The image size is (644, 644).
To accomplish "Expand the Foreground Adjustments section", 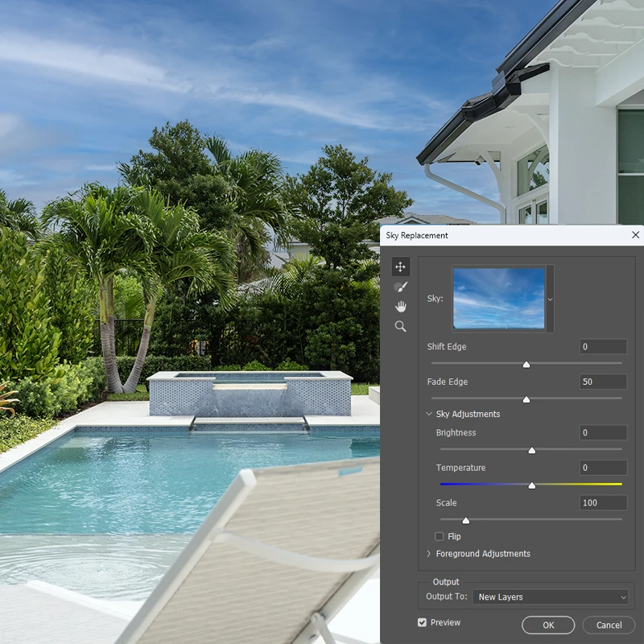I will [429, 554].
